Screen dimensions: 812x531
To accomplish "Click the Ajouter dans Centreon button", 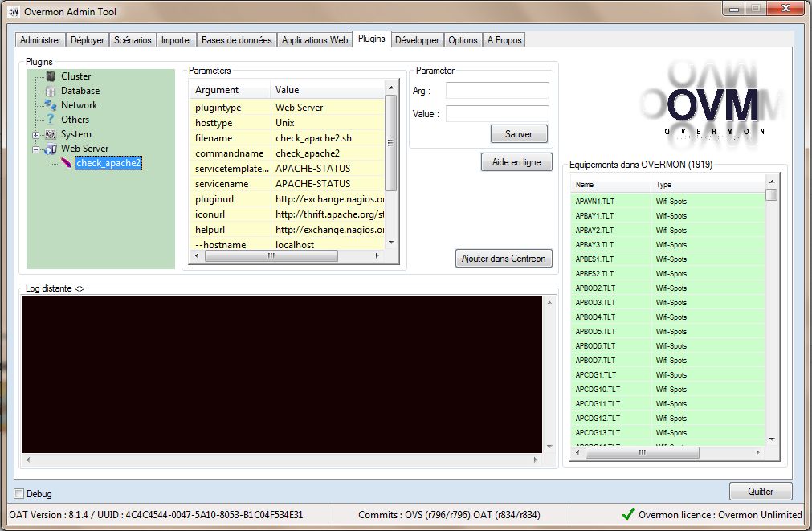I will point(504,259).
